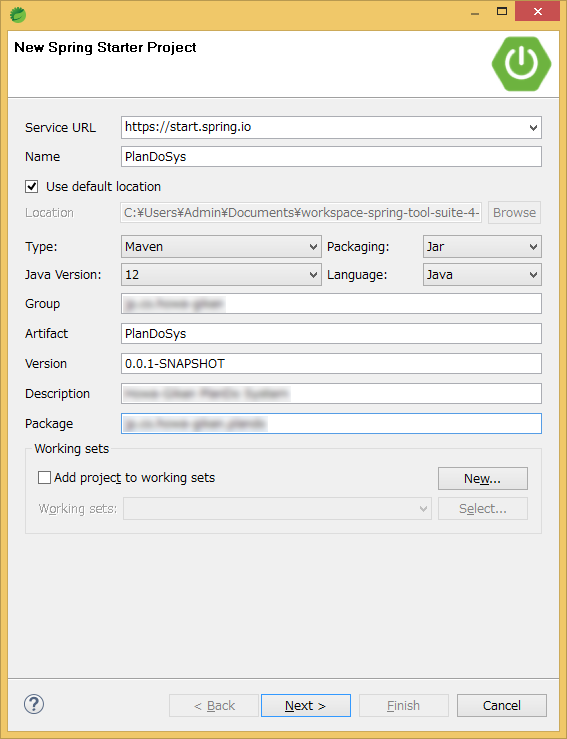This screenshot has width=567, height=739.
Task: Enable Add project to working sets
Action: [44, 478]
